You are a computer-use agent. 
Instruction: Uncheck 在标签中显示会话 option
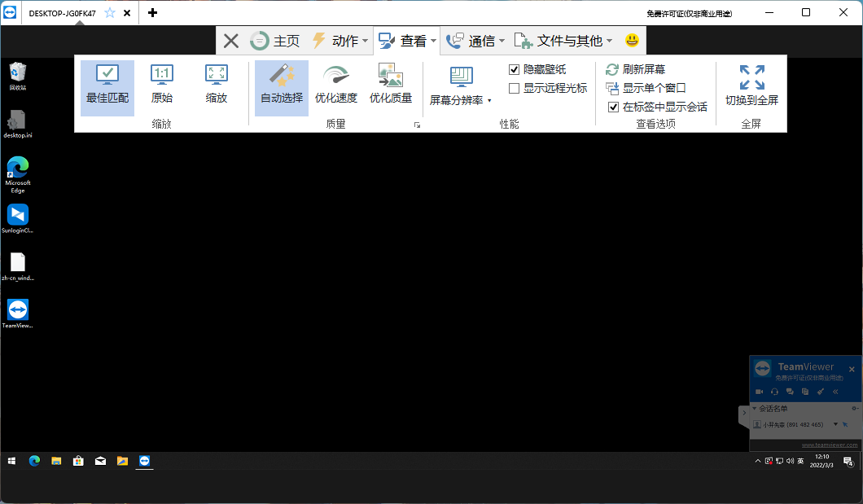click(612, 107)
